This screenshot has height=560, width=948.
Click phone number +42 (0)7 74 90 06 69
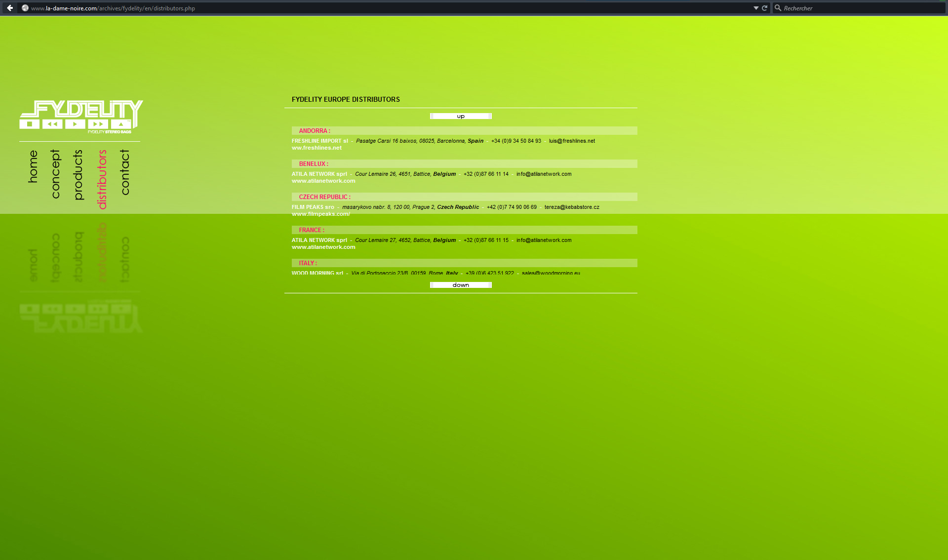(x=512, y=207)
